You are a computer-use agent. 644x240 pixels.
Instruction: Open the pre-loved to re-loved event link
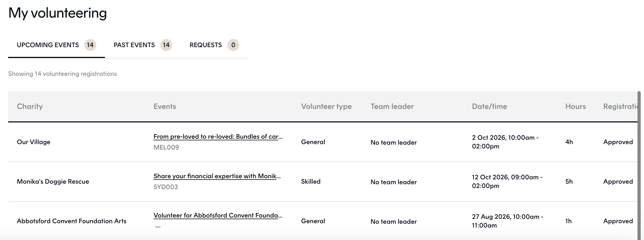218,137
